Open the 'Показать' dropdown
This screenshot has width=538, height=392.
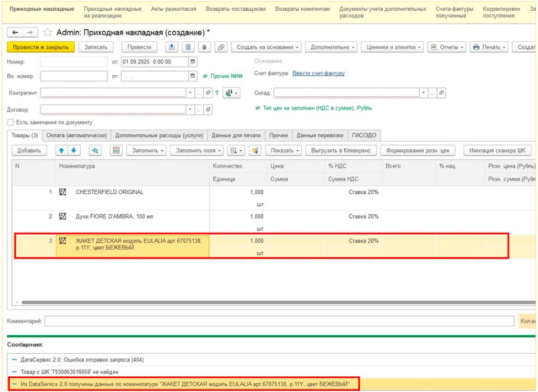[x=284, y=150]
